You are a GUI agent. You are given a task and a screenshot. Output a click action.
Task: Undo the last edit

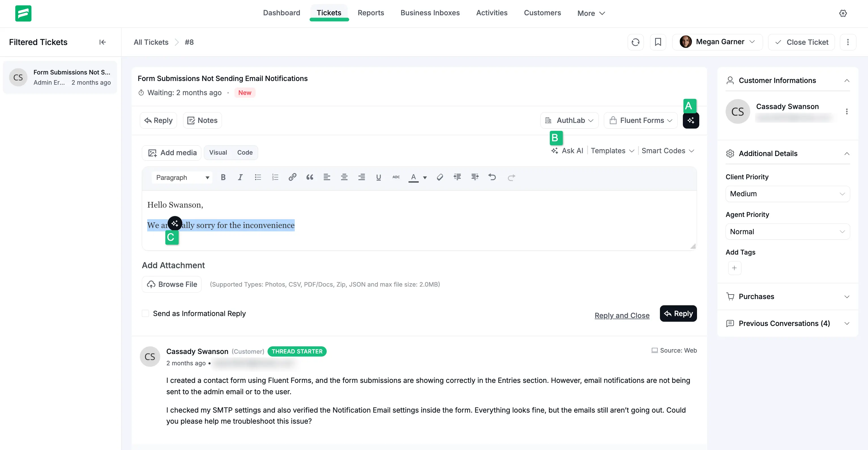(x=492, y=177)
